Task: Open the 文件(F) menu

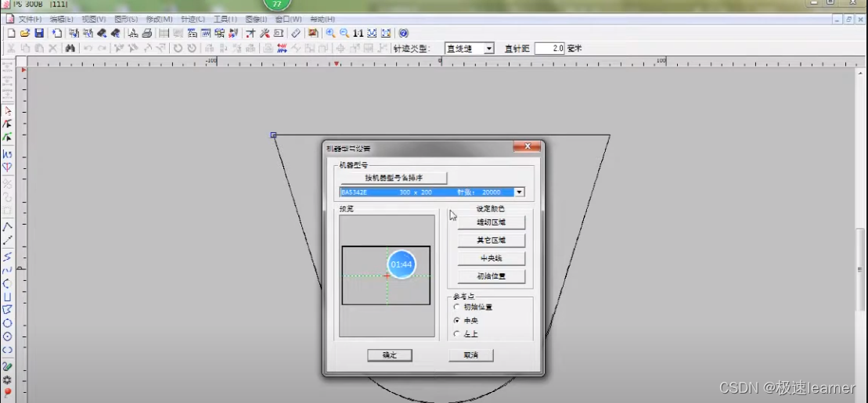Action: pos(30,20)
